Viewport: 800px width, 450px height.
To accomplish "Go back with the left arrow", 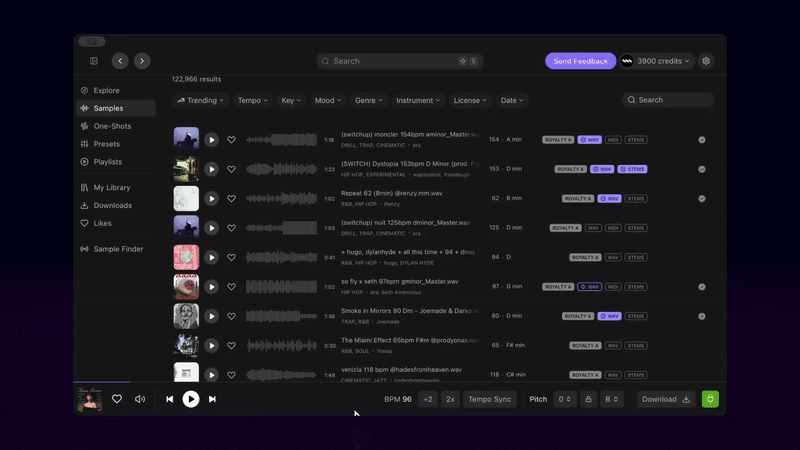I will tap(120, 61).
